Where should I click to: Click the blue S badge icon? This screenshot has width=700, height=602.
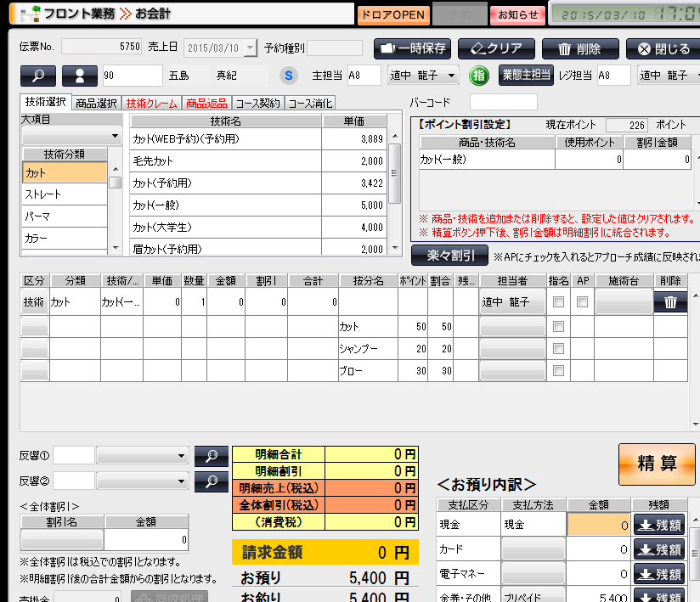tap(288, 76)
